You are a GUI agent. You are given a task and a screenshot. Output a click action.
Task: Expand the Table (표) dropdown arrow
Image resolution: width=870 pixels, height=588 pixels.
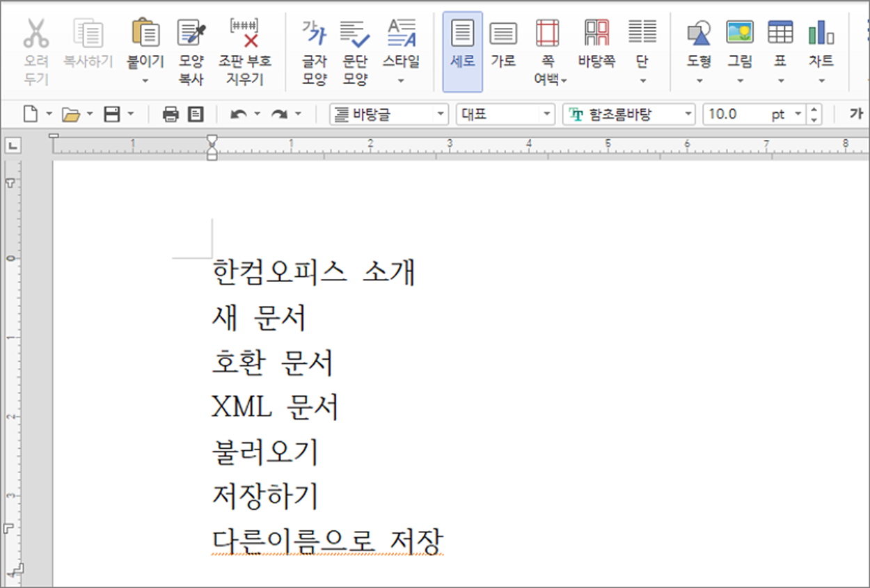pos(780,81)
